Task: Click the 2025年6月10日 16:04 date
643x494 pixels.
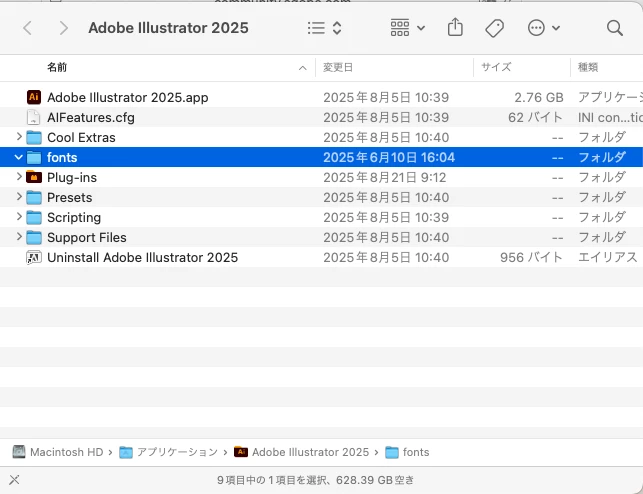Action: [x=389, y=157]
